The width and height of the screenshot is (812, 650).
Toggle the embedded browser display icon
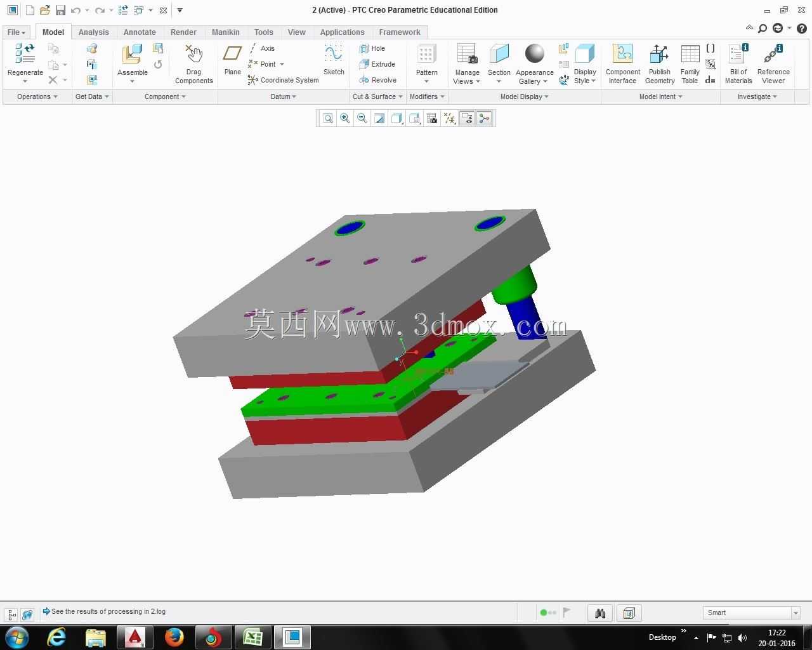coord(27,614)
